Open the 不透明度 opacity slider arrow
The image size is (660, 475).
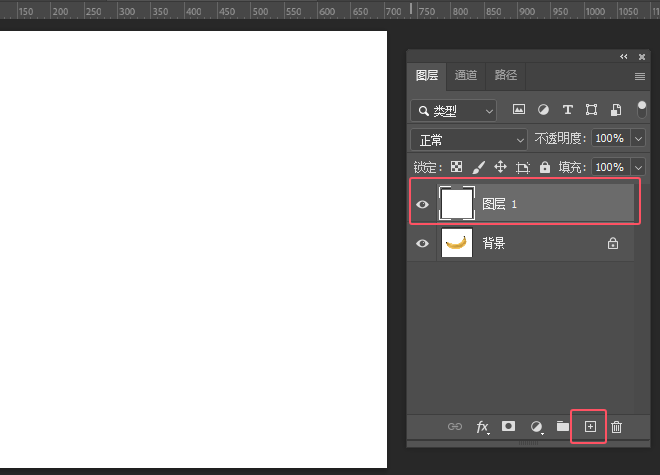click(x=638, y=139)
